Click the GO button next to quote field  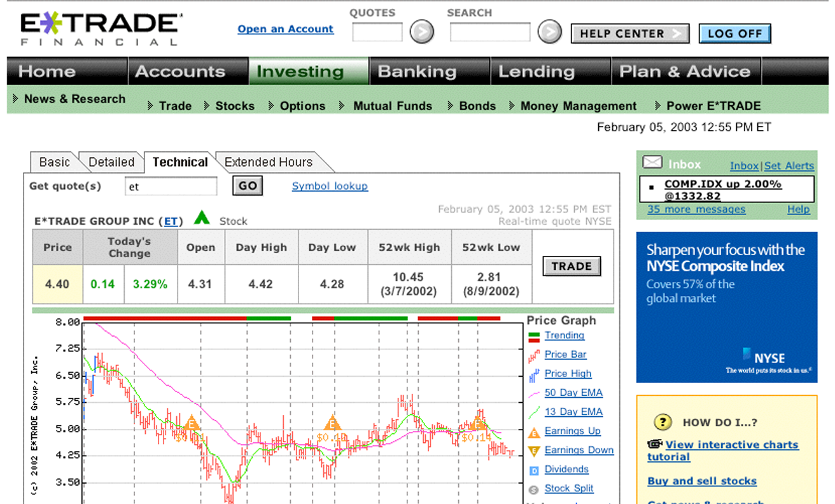248,186
